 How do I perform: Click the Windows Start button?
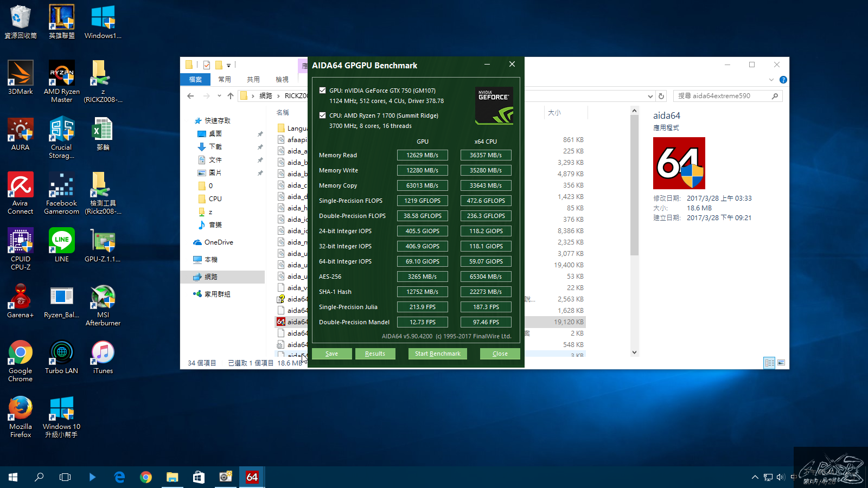coord(13,477)
